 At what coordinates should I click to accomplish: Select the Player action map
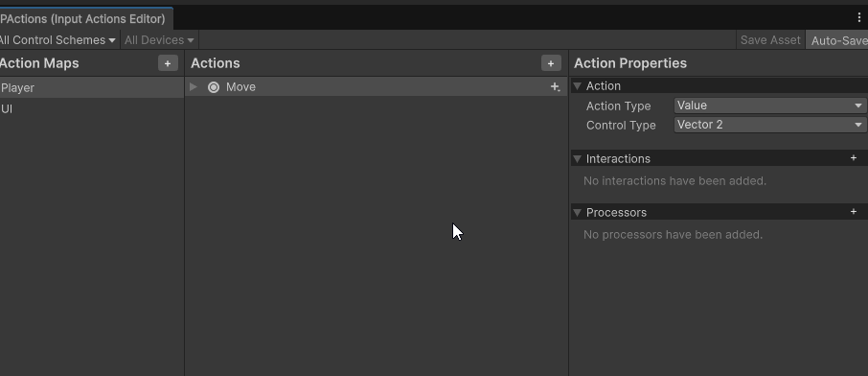click(x=92, y=87)
